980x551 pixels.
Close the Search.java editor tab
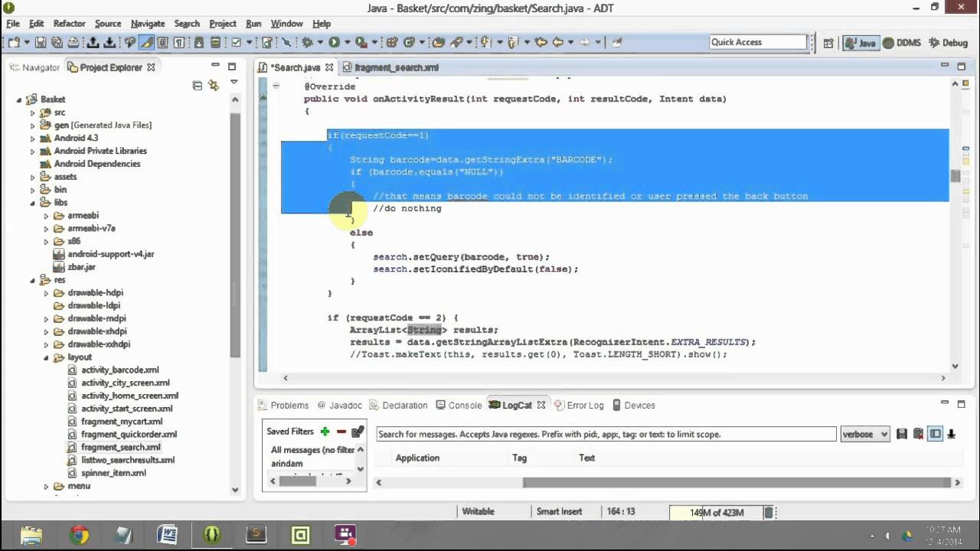coord(329,67)
